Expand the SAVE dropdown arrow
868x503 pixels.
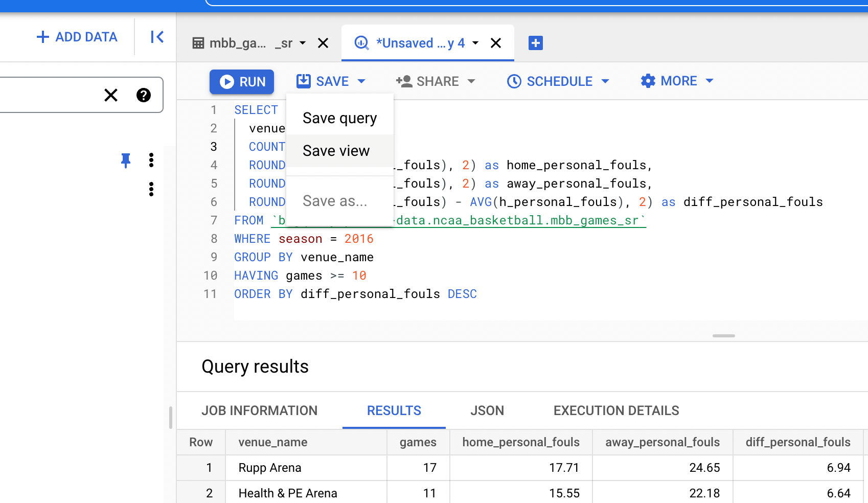point(361,81)
